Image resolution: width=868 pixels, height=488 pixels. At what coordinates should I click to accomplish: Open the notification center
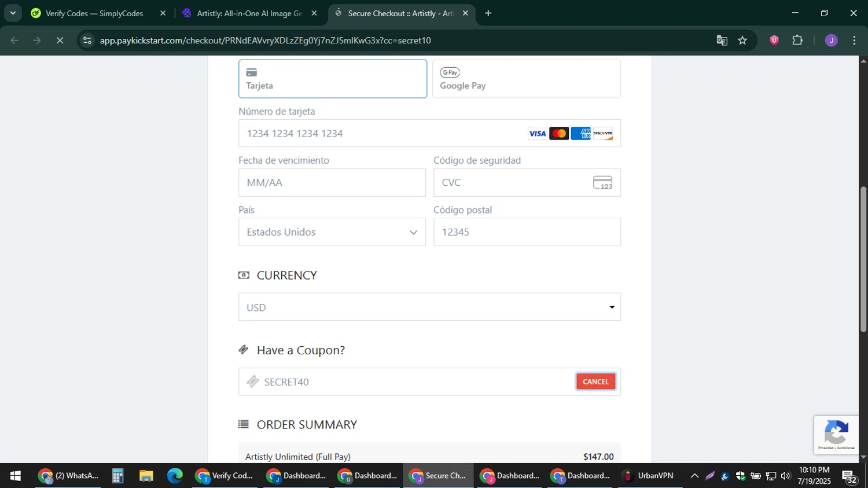tap(849, 477)
